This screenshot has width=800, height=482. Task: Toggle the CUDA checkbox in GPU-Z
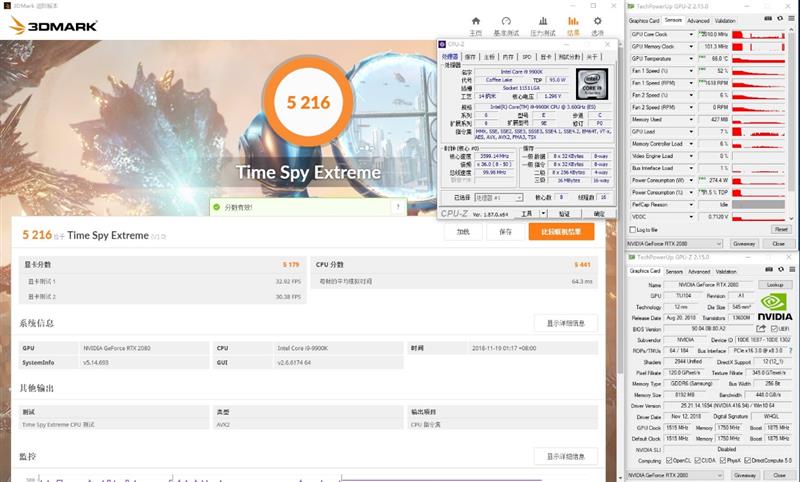coord(697,461)
